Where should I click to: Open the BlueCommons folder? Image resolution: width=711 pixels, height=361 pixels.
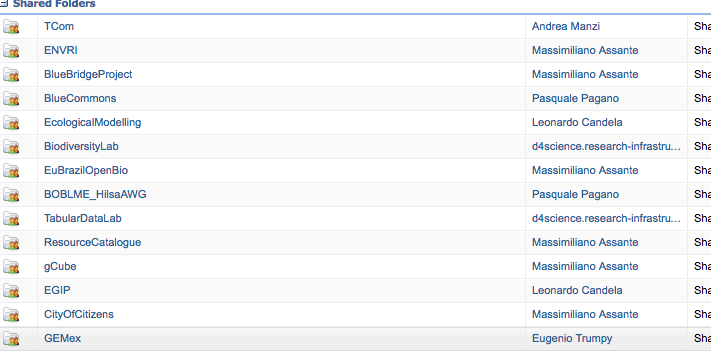click(x=80, y=98)
